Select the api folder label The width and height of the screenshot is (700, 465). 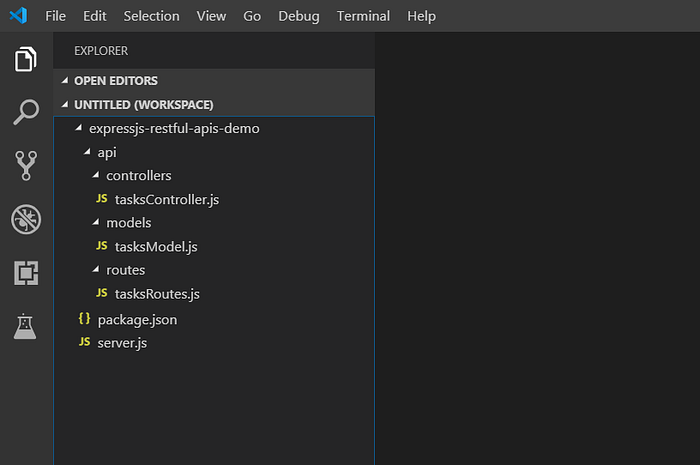pos(107,153)
